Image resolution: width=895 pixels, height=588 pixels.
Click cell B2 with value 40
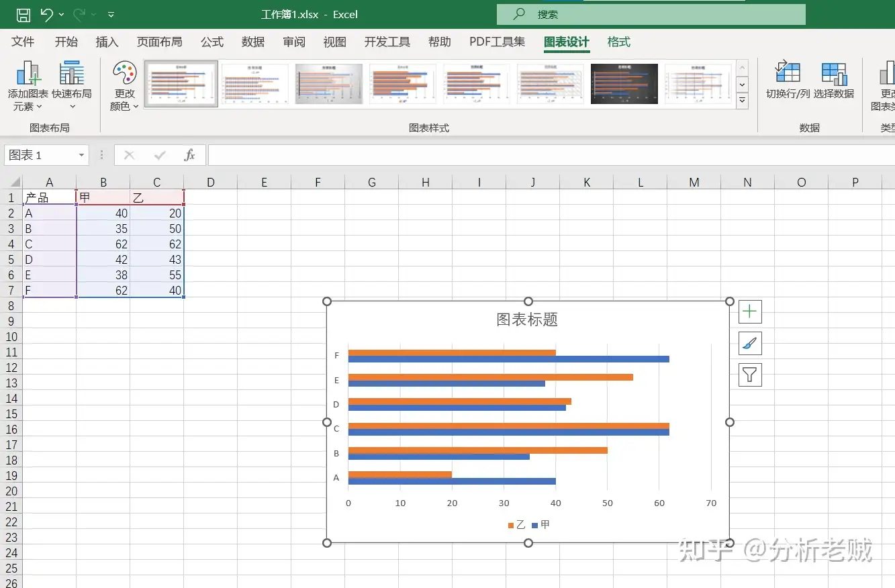[x=103, y=213]
